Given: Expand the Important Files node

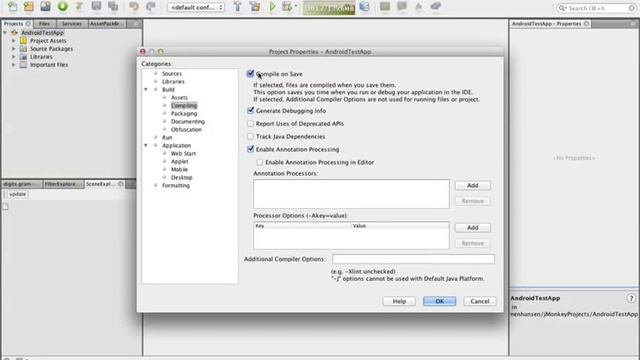Looking at the screenshot, I should 13,64.
